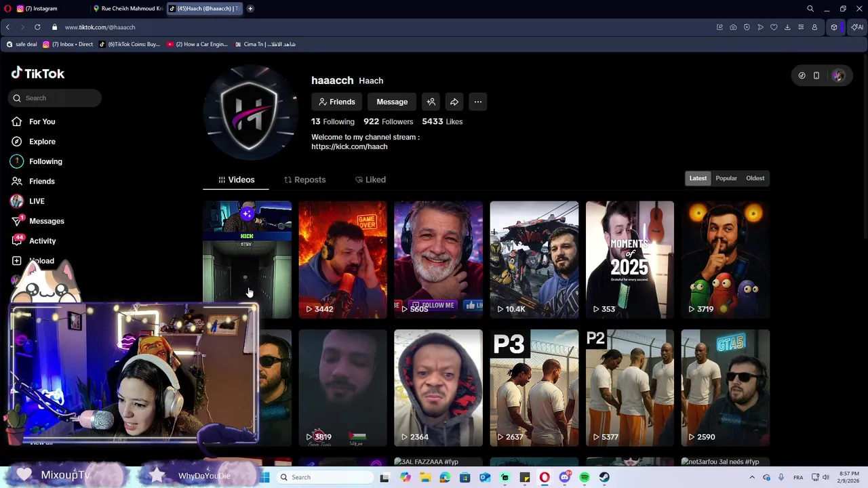Switch to the Reposts tab
Viewport: 868px width, 488px height.
[x=304, y=180]
